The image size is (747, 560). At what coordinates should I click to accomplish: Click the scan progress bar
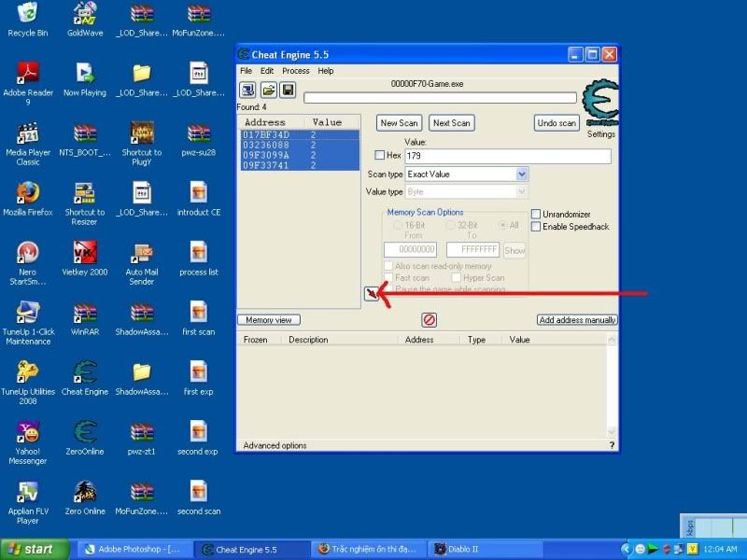[x=440, y=98]
